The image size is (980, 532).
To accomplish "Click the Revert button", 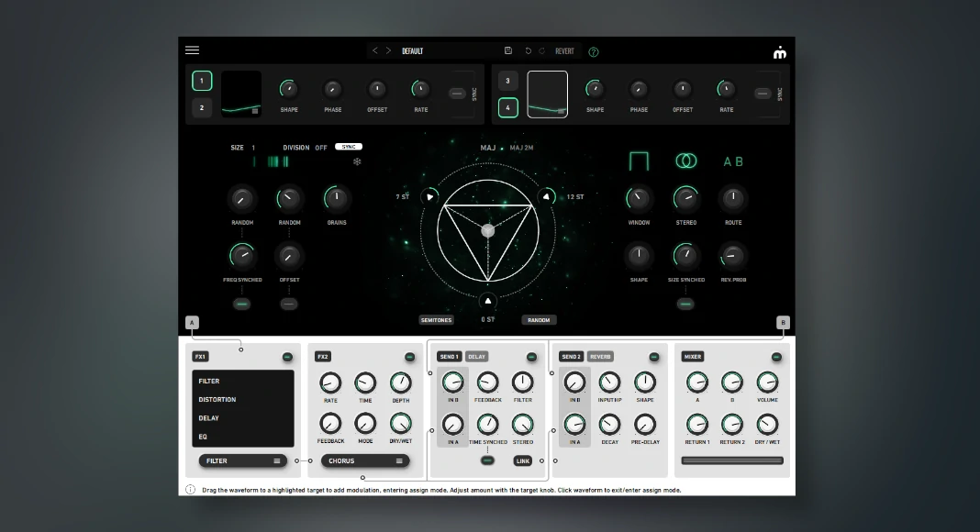I will [x=564, y=51].
